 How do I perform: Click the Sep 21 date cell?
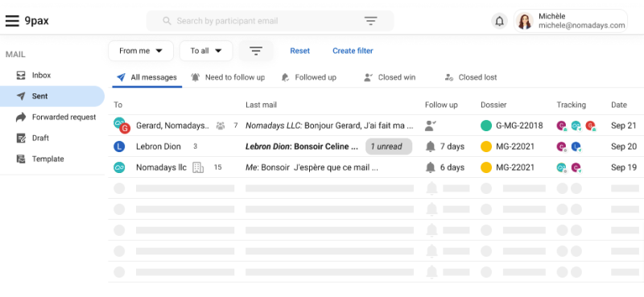623,126
